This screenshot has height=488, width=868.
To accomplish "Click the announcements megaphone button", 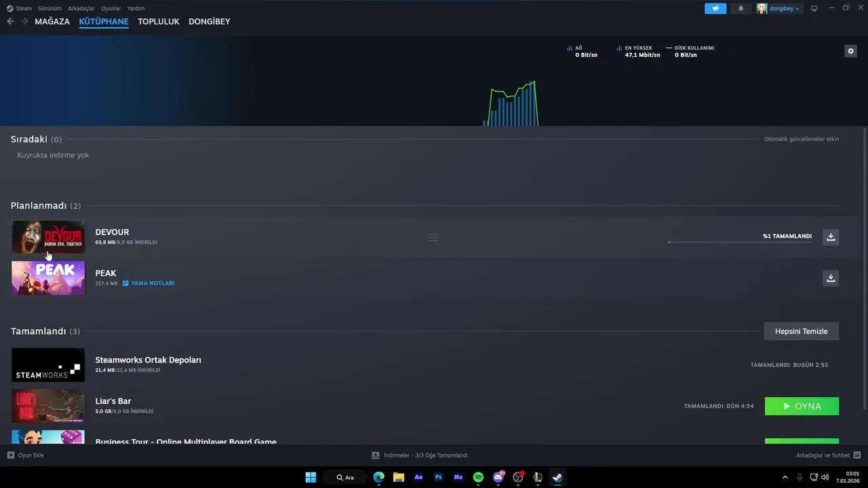I will pos(715,8).
